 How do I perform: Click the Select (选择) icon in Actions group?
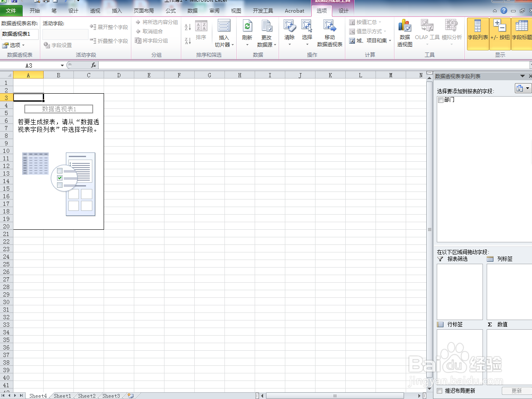(x=307, y=26)
